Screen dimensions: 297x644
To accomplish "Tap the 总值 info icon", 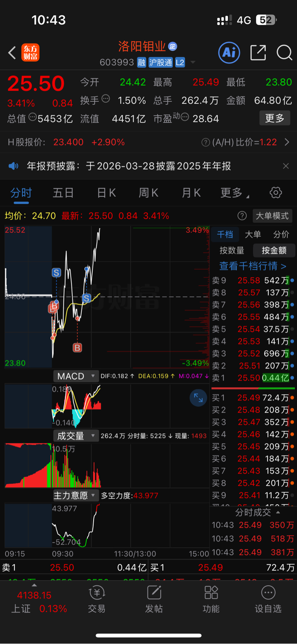I will tap(32, 117).
